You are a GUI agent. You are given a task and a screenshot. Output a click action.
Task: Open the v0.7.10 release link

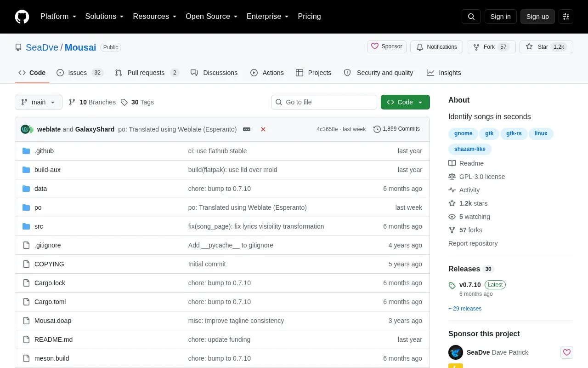pos(470,285)
